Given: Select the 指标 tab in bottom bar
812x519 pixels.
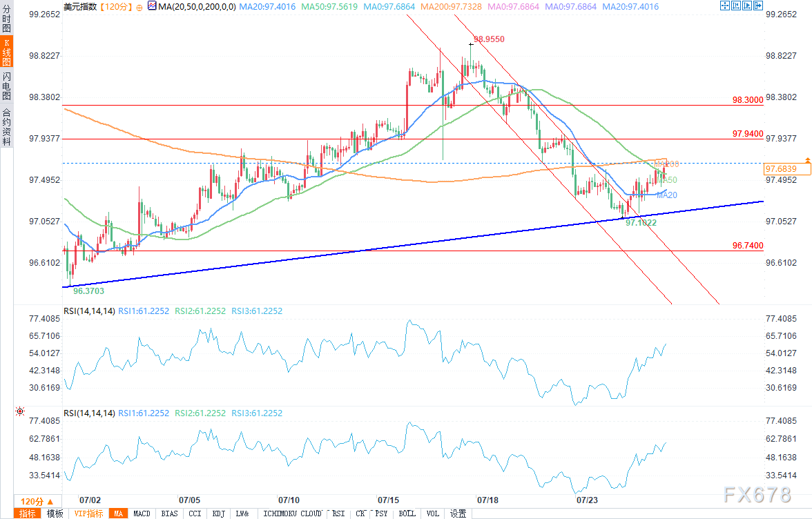Looking at the screenshot, I should pos(28,513).
